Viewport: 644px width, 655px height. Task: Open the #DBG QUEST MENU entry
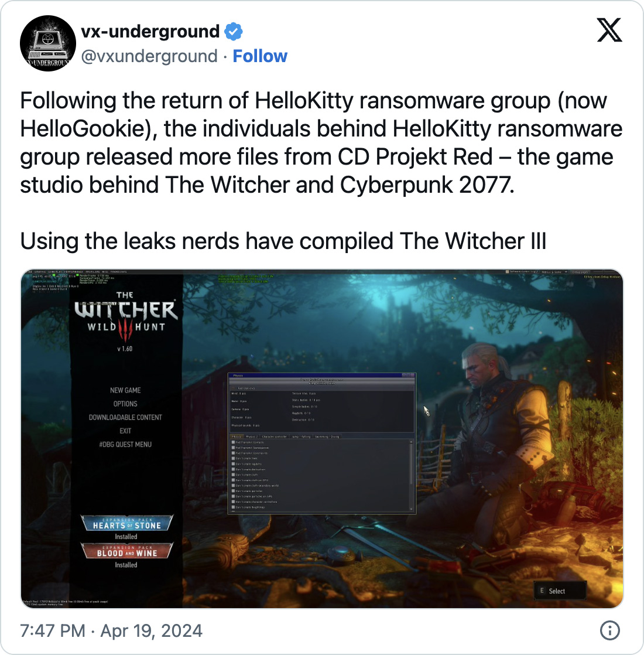point(125,445)
